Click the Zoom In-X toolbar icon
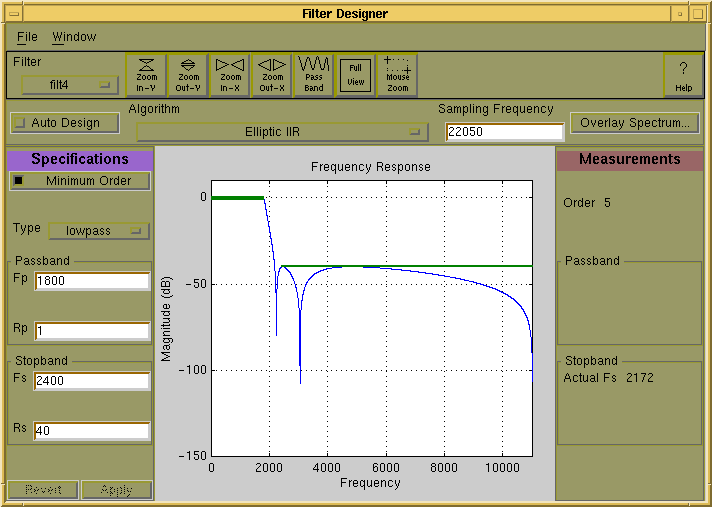The image size is (712, 507). click(230, 75)
